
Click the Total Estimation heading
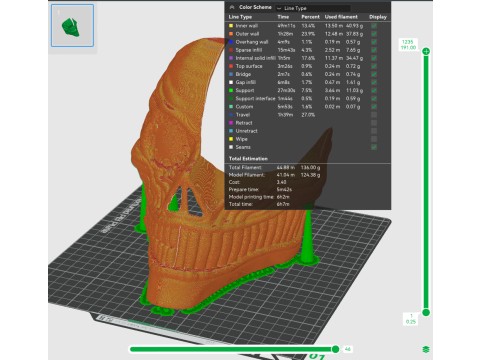(248, 159)
